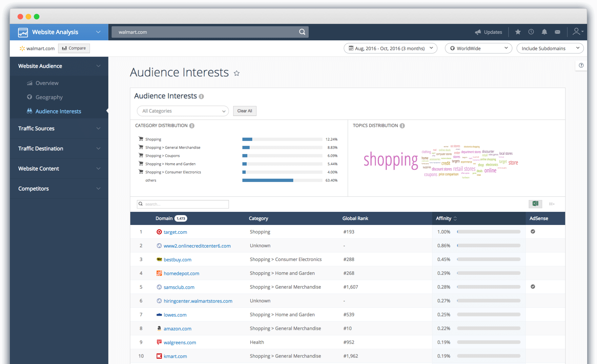Open the help question mark panel
The height and width of the screenshot is (364, 597).
[x=581, y=65]
